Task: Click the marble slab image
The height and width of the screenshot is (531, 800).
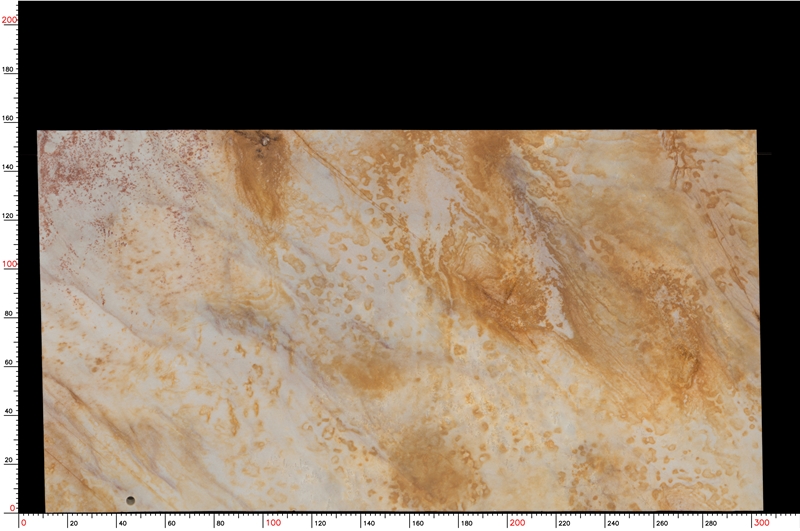Action: click(401, 321)
